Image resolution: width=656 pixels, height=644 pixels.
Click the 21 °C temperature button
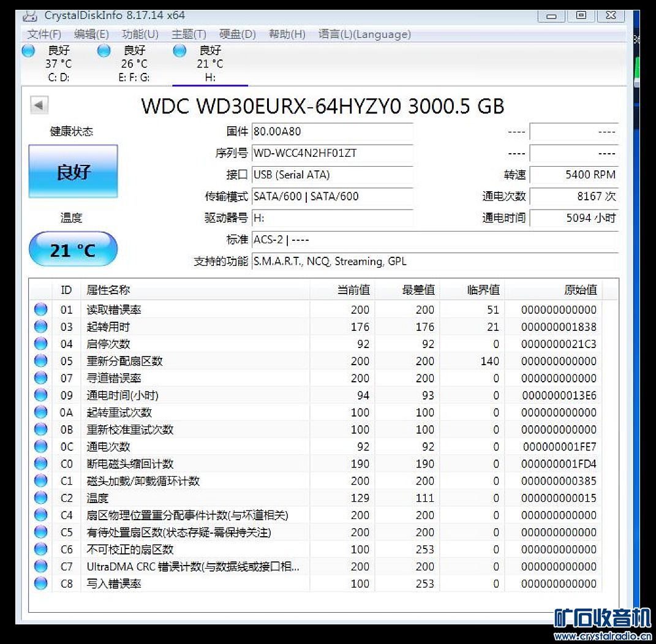pyautogui.click(x=74, y=249)
